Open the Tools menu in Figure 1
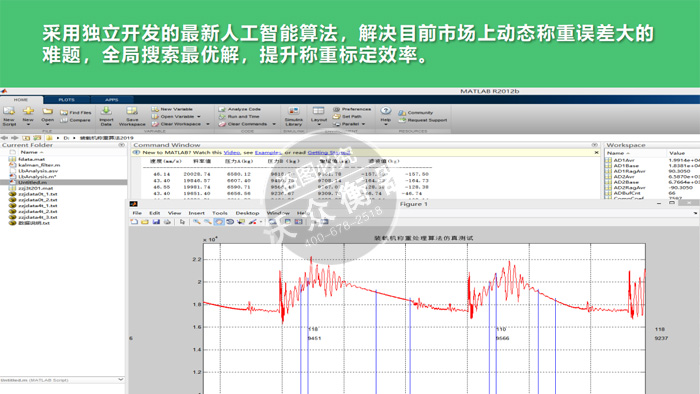 220,213
